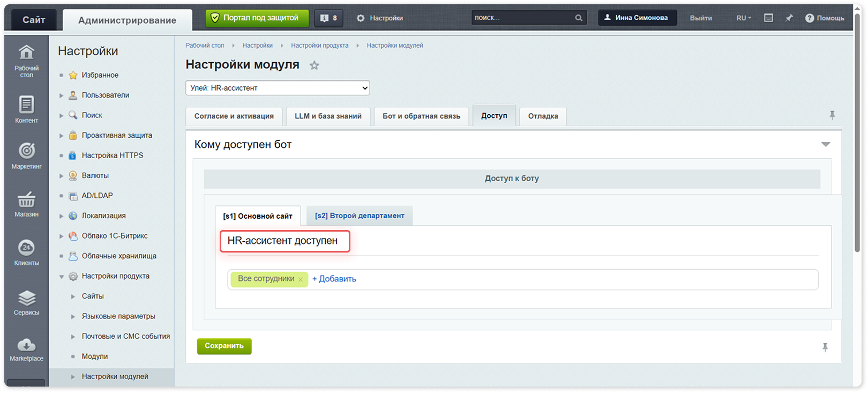Viewport: 868px width, 393px height.
Task: Remove the Все сотрудники access tag
Action: tap(301, 279)
